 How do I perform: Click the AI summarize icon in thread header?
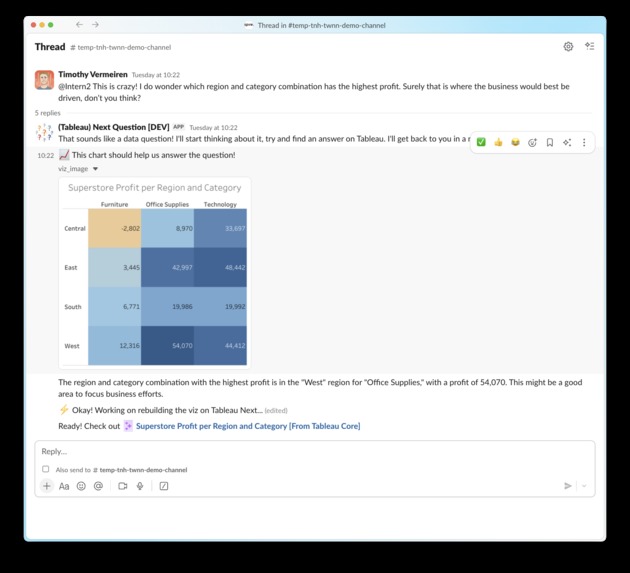coord(589,46)
